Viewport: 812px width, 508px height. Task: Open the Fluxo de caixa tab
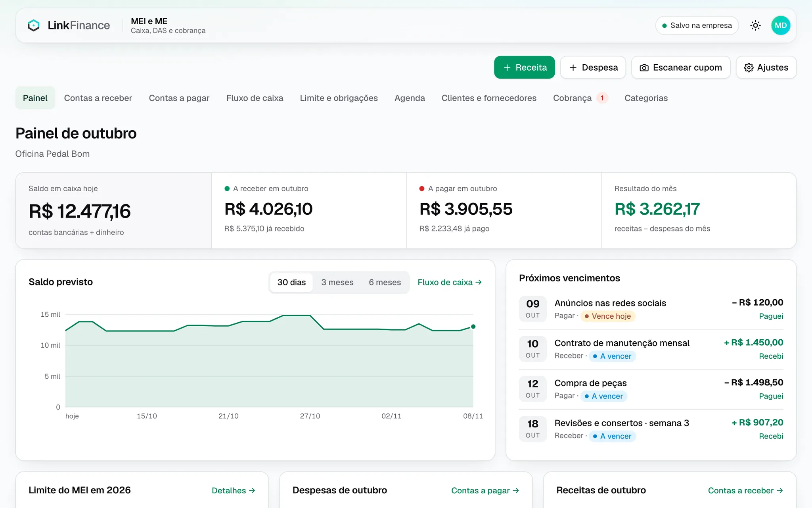(255, 98)
